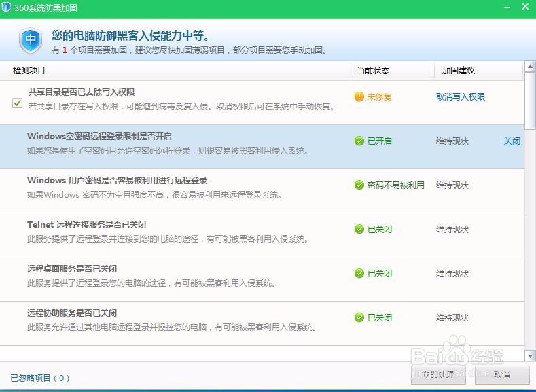Viewport: 536px width, 392px height.
Task: Click the 取消 button
Action: [x=502, y=375]
